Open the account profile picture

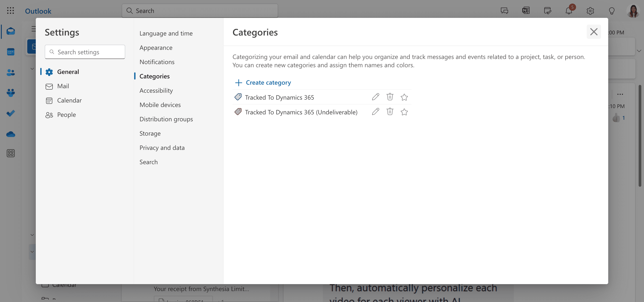[633, 11]
